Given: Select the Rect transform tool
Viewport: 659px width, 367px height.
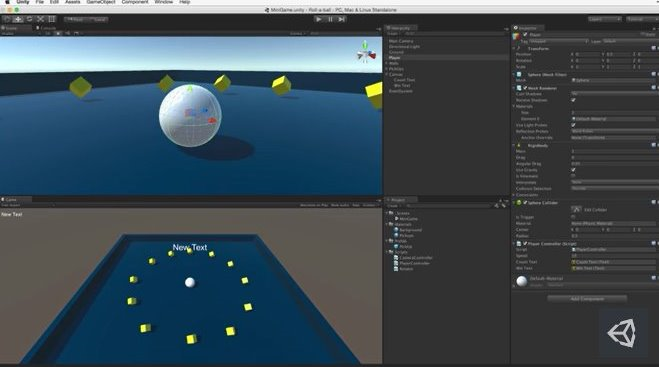Looking at the screenshot, I should coord(52,19).
